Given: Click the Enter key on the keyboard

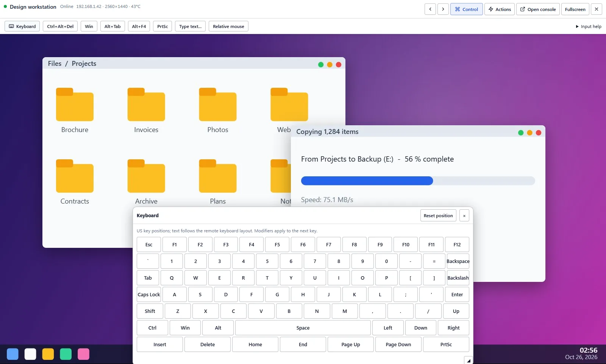Looking at the screenshot, I should tap(457, 294).
